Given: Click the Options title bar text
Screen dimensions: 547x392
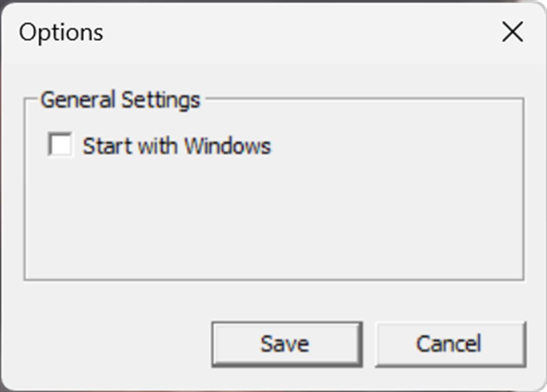Looking at the screenshot, I should pos(61,33).
